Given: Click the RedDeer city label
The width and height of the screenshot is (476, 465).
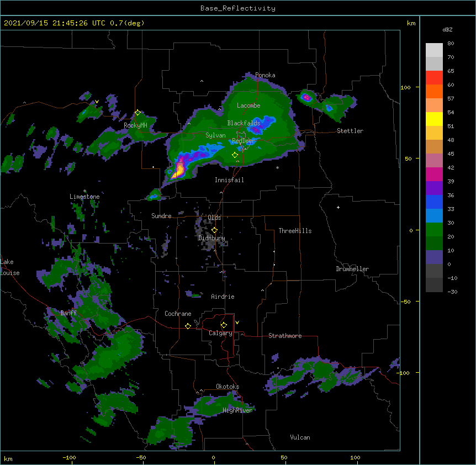Looking at the screenshot, I should coord(244,141).
